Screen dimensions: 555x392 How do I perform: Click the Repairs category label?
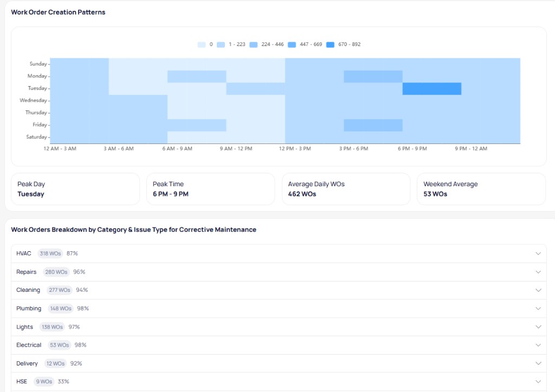26,272
